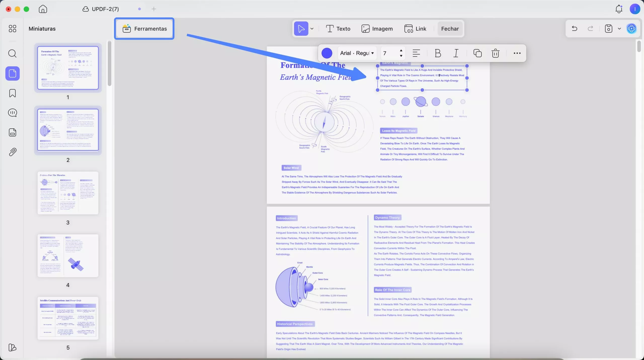
Task: Click the Fechar button
Action: click(450, 29)
